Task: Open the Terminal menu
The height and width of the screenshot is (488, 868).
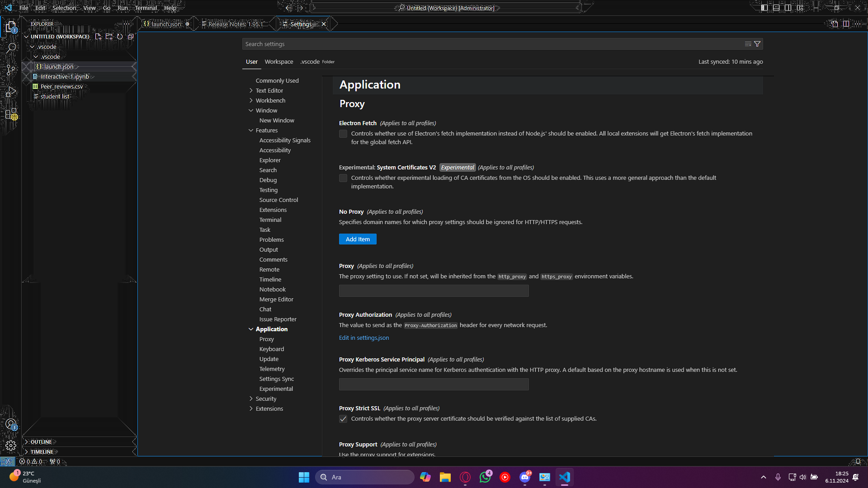Action: (146, 8)
